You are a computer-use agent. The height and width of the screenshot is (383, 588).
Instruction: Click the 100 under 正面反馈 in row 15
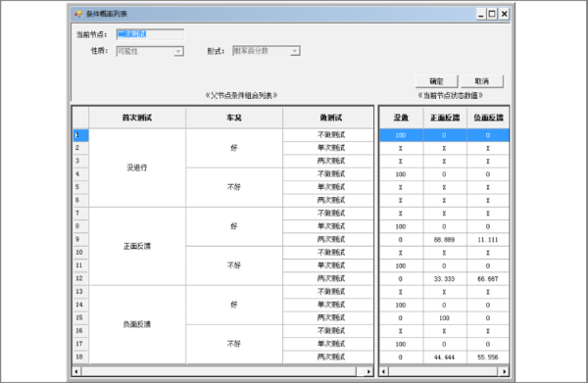pos(445,317)
